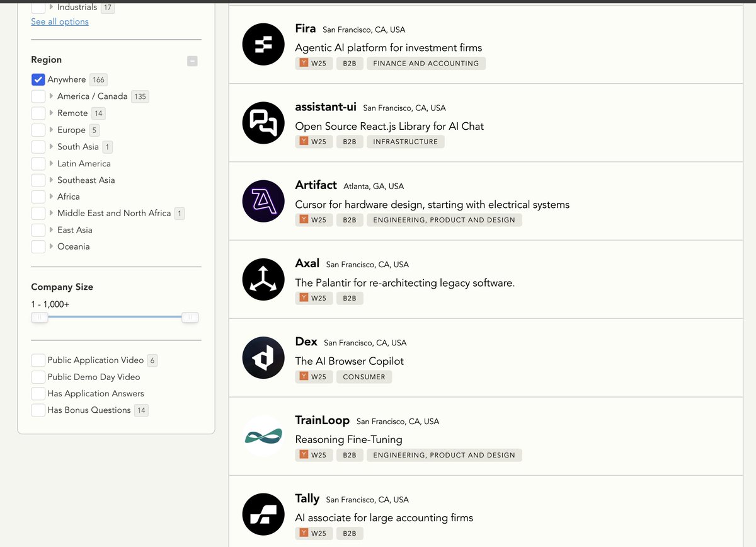Image resolution: width=756 pixels, height=547 pixels.
Task: Enable Public Demo Day Video filter
Action: 38,377
